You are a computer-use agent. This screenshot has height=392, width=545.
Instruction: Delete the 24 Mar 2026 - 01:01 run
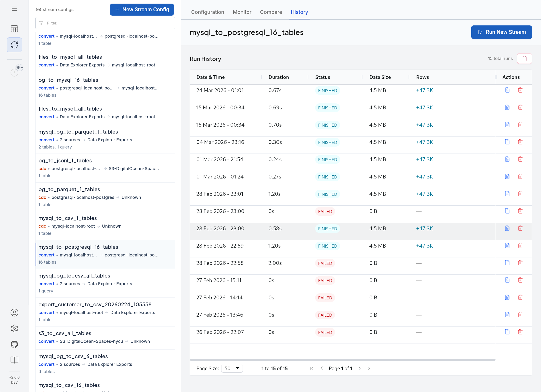pyautogui.click(x=520, y=90)
